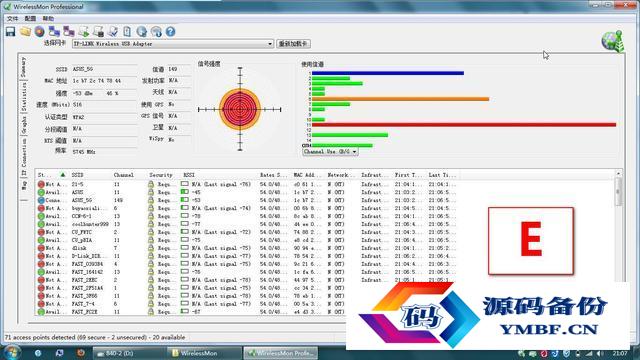Click the document with checkmark toolbar icon

(113, 31)
